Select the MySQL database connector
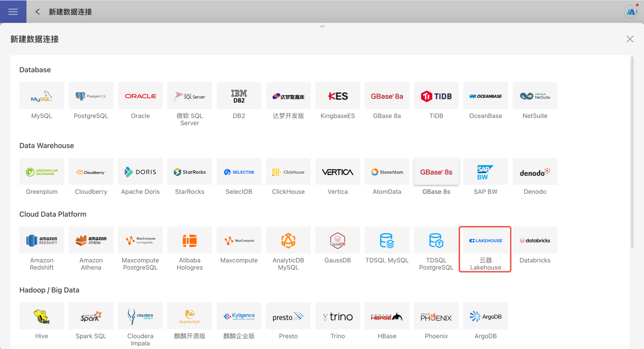 tap(42, 96)
